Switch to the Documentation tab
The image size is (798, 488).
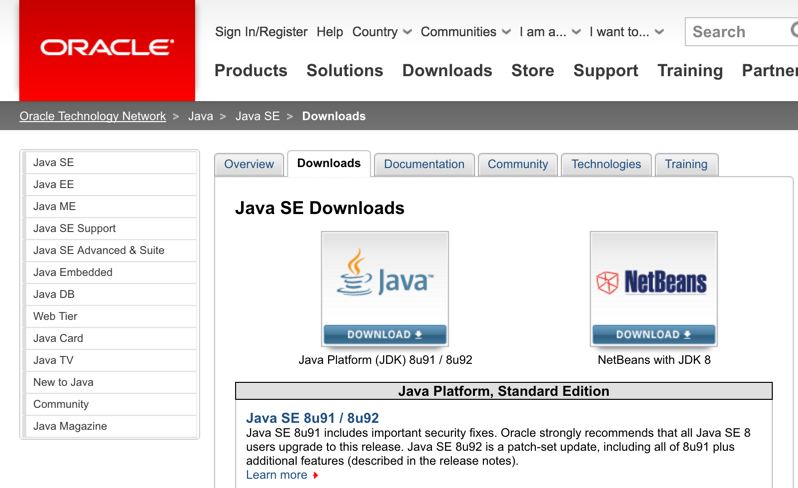(x=424, y=164)
